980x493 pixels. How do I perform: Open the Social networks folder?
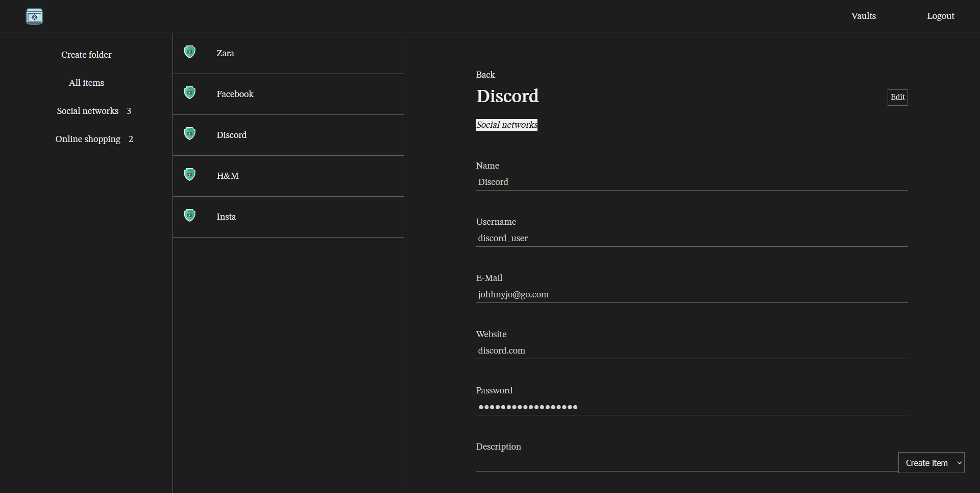(87, 111)
